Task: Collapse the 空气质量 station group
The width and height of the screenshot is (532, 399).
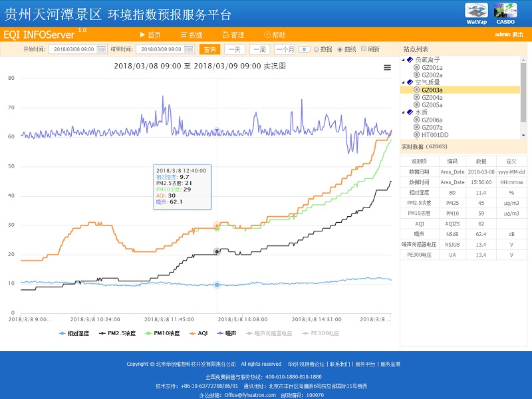Action: (403, 82)
